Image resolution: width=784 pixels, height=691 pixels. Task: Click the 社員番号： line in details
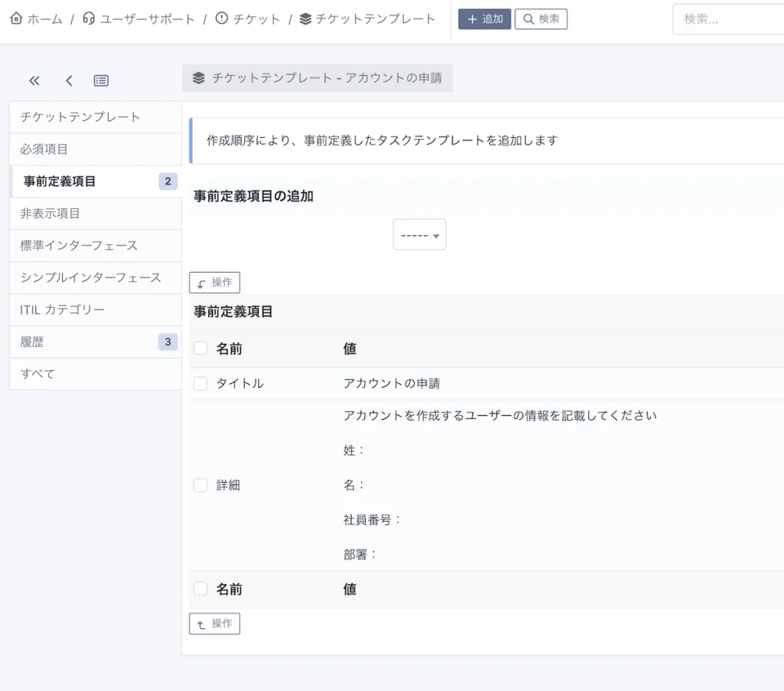(372, 520)
